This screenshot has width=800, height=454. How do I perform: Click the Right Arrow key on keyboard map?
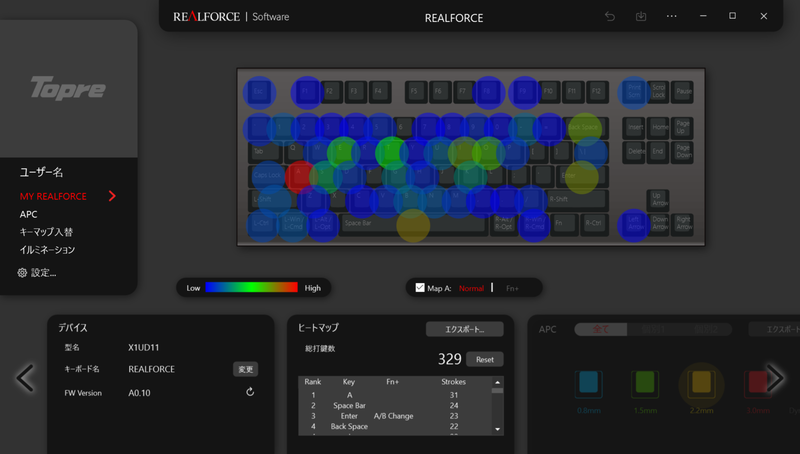(683, 223)
